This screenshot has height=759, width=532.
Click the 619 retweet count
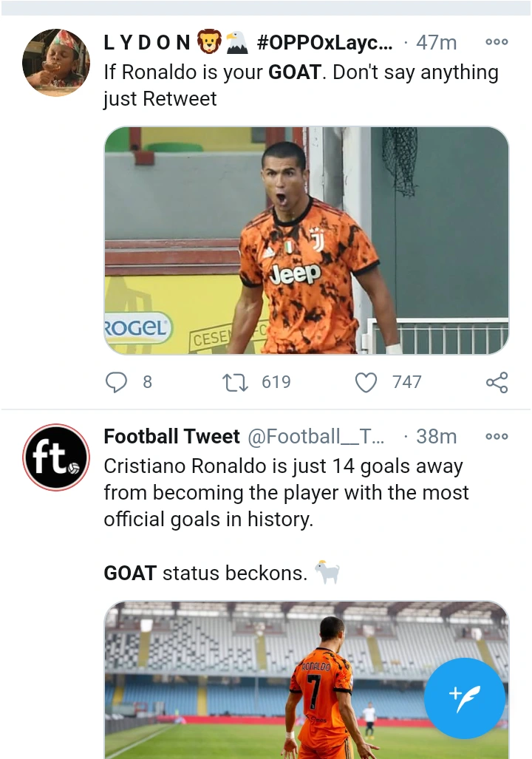point(276,381)
